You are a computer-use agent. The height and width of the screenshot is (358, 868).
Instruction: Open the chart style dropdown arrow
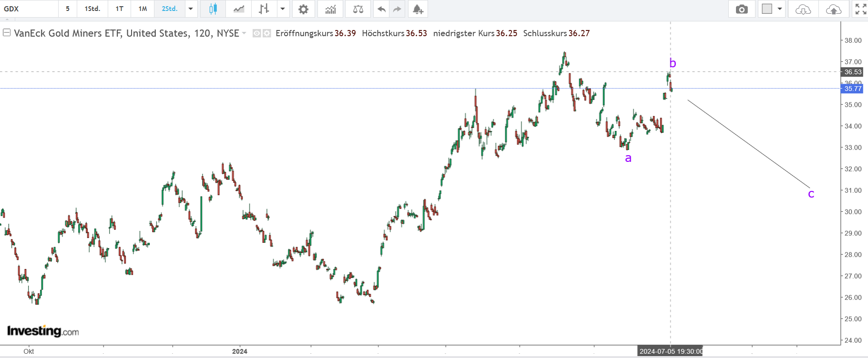tap(283, 9)
